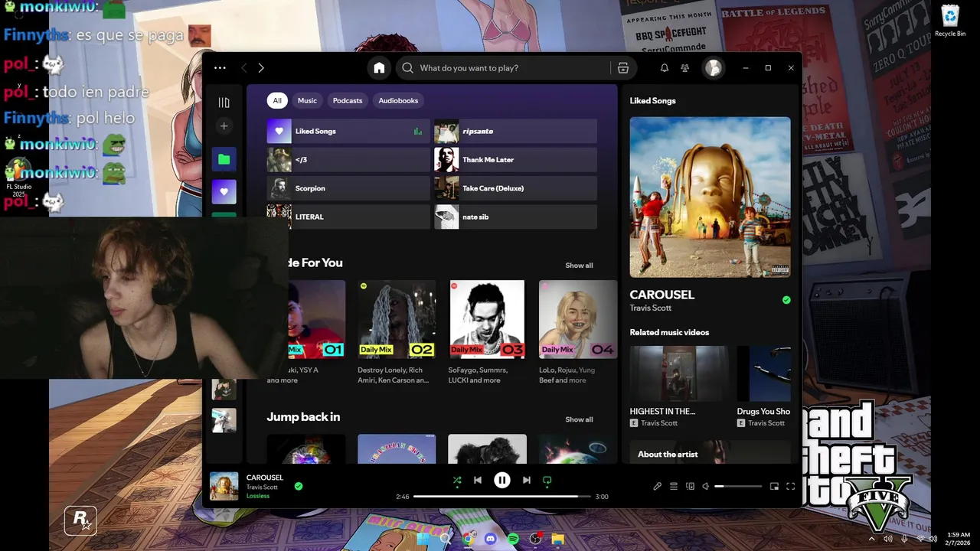Open OBS Studio from the taskbar
980x551 pixels.
(536, 539)
